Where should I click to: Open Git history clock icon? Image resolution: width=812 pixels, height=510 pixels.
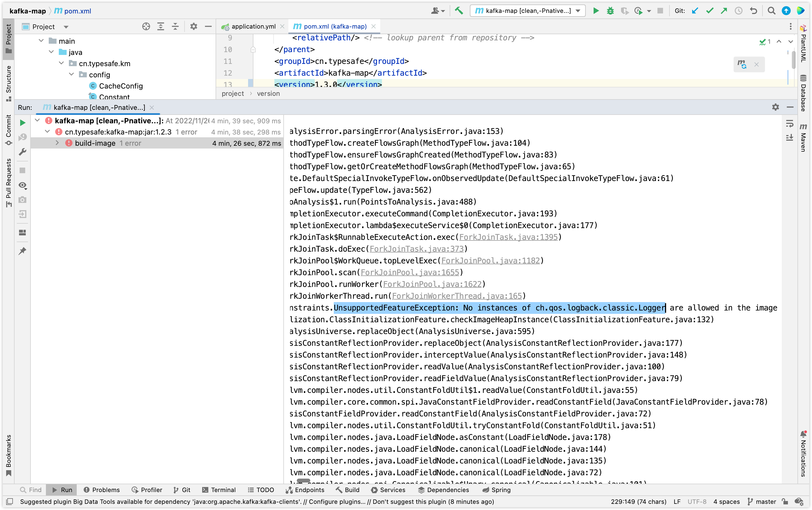(x=738, y=11)
